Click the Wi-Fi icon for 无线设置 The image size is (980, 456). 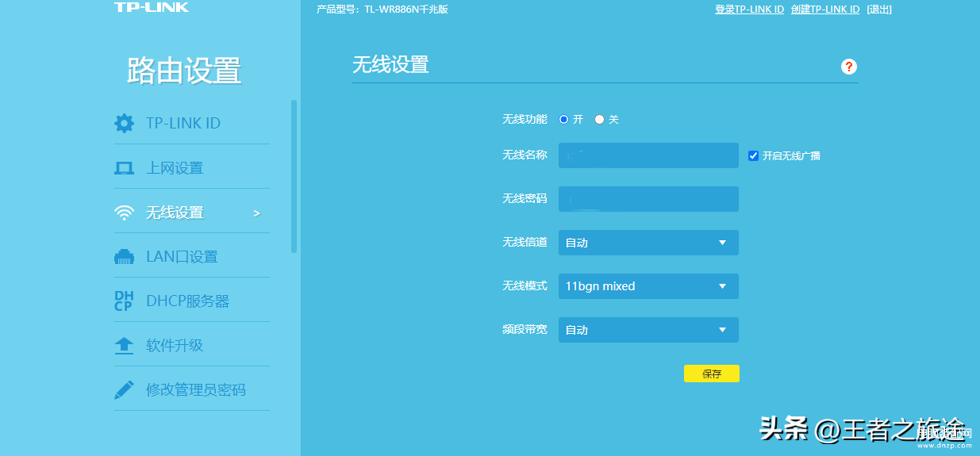[x=124, y=213]
